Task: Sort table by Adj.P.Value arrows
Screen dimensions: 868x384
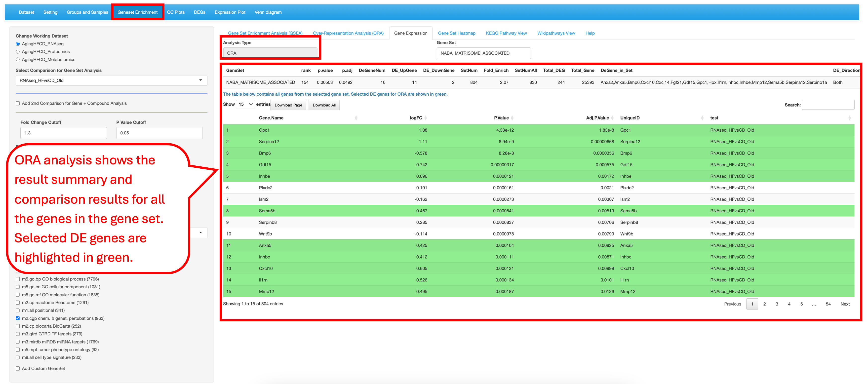Action: (612, 118)
